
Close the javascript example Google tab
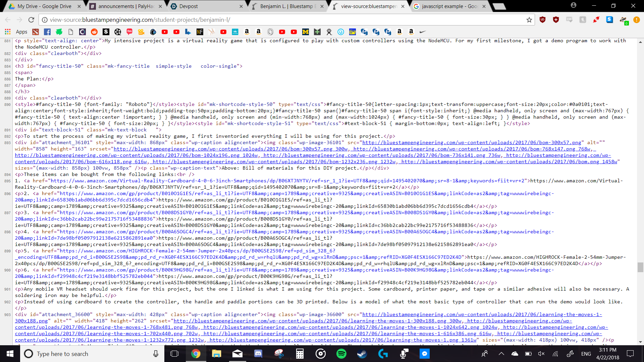tap(484, 6)
